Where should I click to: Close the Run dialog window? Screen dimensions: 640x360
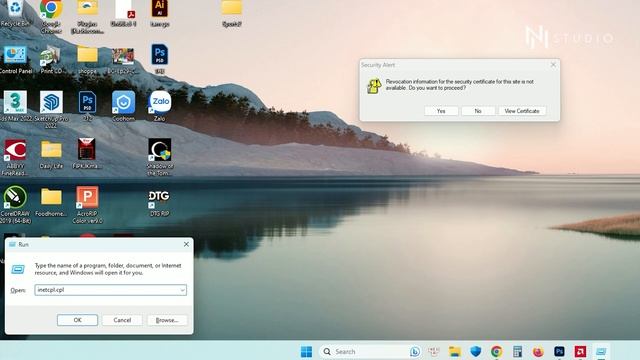point(186,244)
